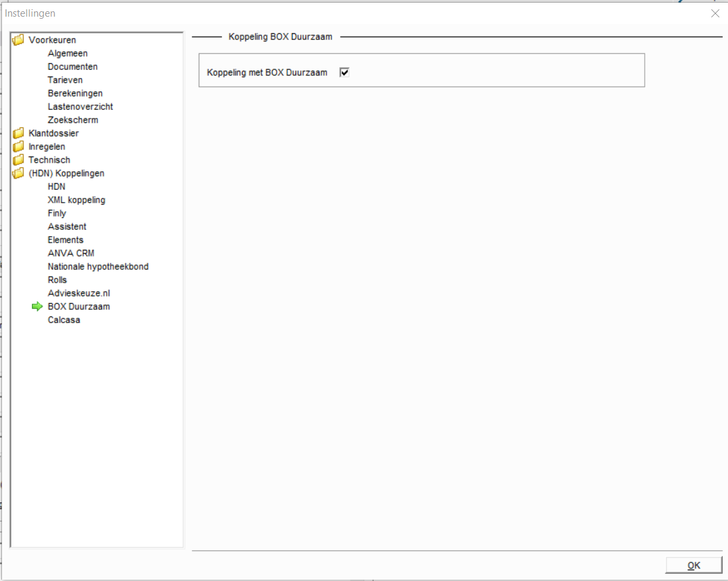The image size is (728, 581).
Task: Select XML koppeling in the tree
Action: (x=77, y=200)
